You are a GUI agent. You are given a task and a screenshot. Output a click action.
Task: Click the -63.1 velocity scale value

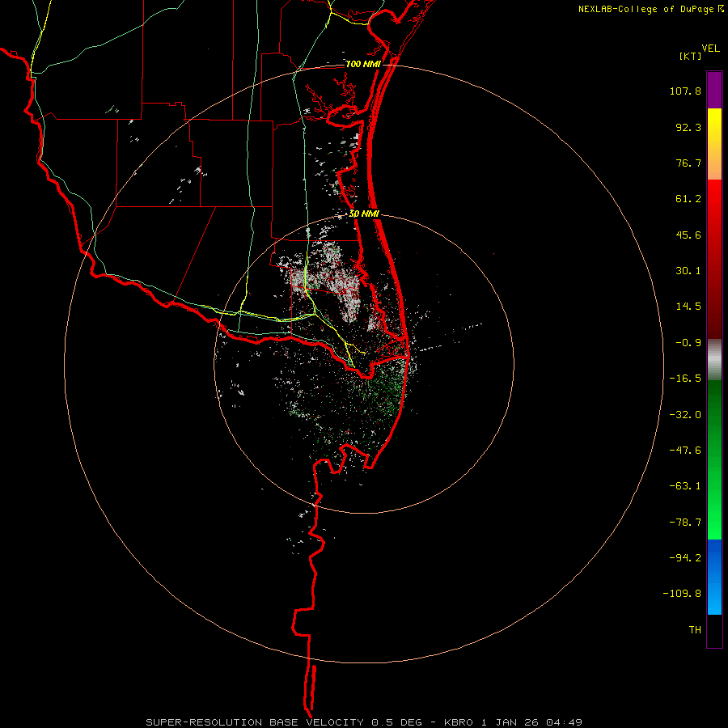(685, 486)
